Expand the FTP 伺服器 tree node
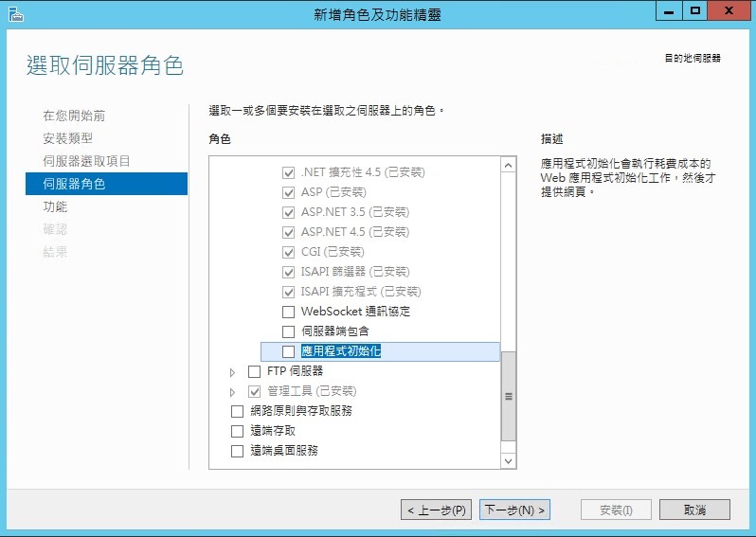 pyautogui.click(x=232, y=372)
